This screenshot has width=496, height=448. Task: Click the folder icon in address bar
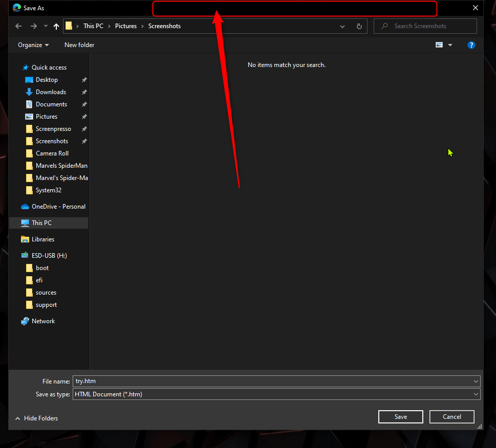[69, 26]
